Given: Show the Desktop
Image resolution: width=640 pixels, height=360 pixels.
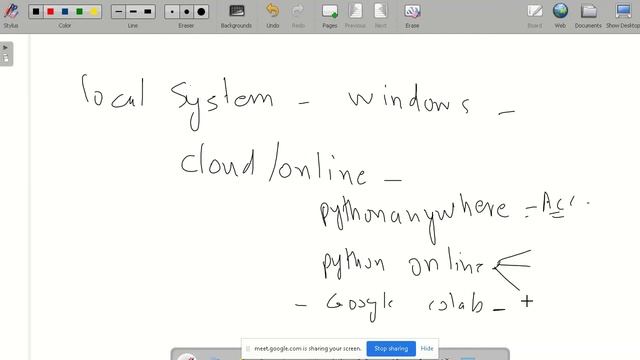Looking at the screenshot, I should point(623,16).
